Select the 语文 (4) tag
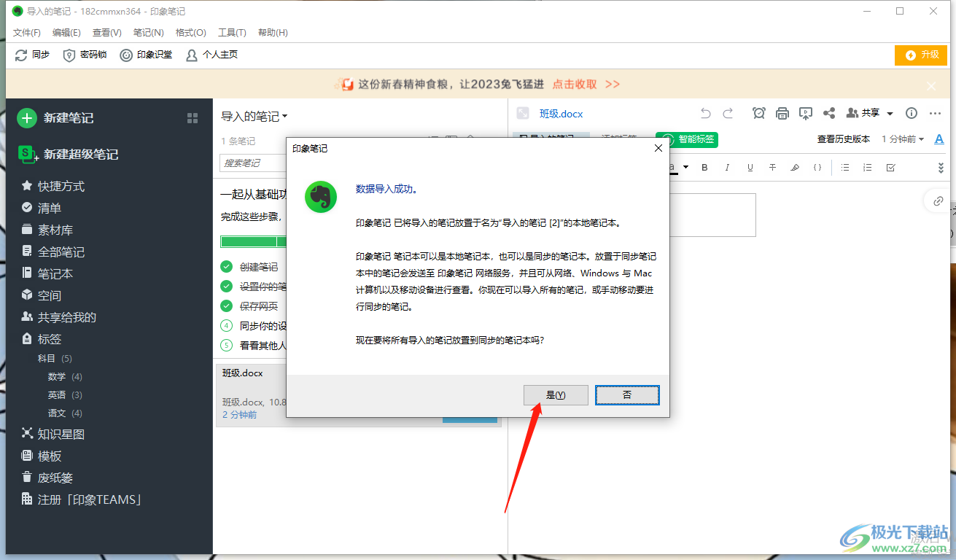The width and height of the screenshot is (956, 560). 65,413
